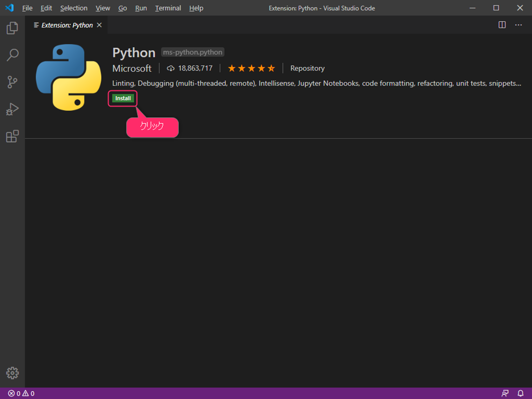Select the Extension: Python tab
The height and width of the screenshot is (399, 532).
(67, 25)
